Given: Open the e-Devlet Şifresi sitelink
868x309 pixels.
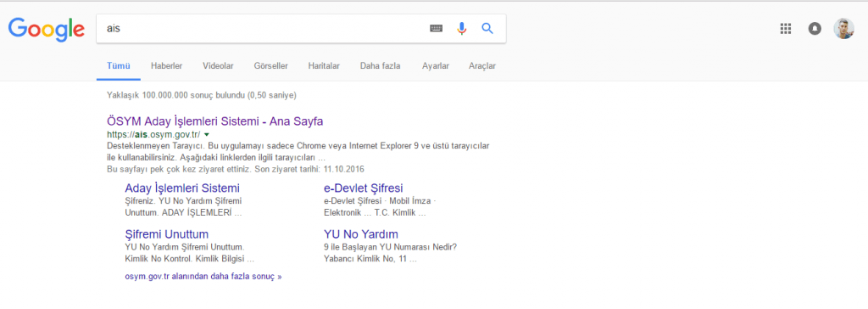Looking at the screenshot, I should [x=363, y=188].
